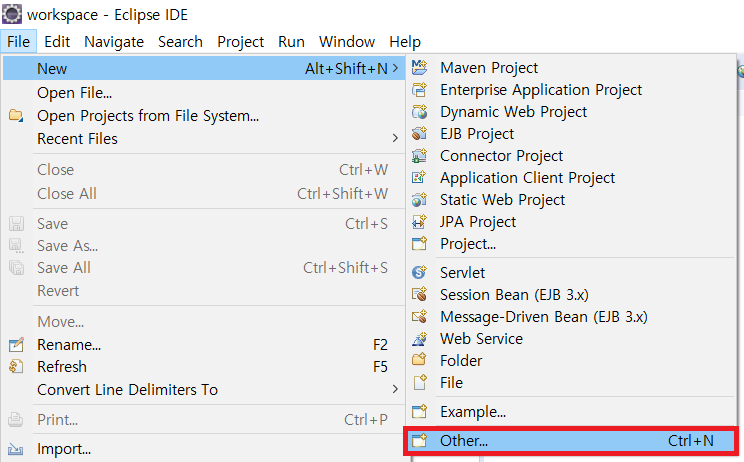Open the File menu
Screen dimensions: 744x462
[19, 42]
